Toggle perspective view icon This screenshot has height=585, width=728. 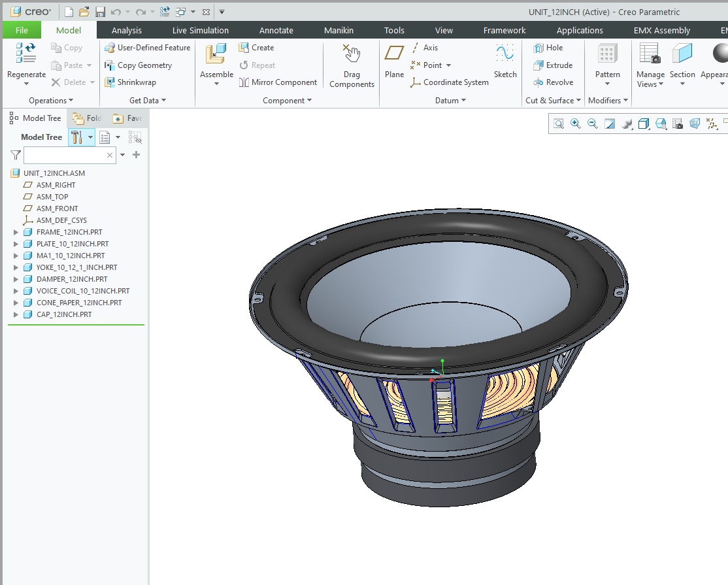(695, 124)
